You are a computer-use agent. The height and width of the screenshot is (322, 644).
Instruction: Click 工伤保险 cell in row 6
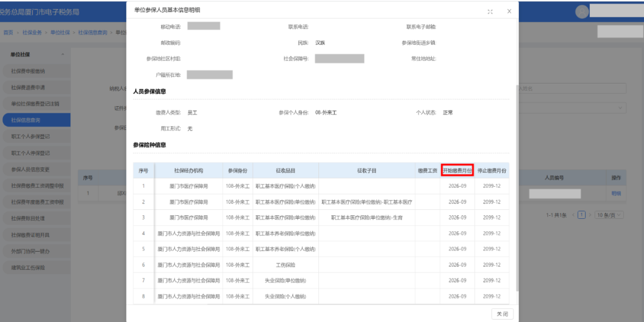[x=286, y=265]
